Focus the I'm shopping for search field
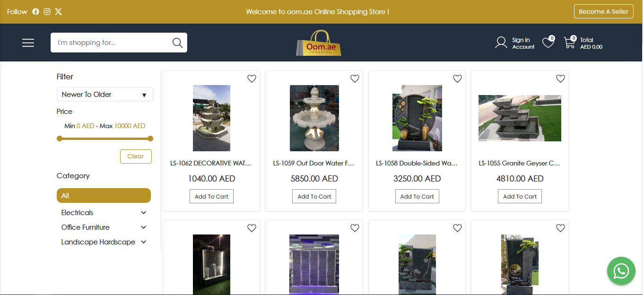Image resolution: width=644 pixels, height=295 pixels. [112, 43]
